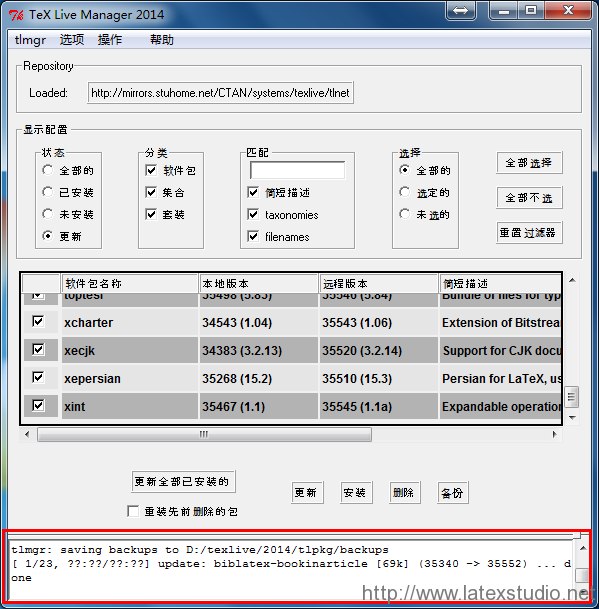Image resolution: width=599 pixels, height=609 pixels.
Task: Uncheck the xint package checkbox
Action: 38,406
